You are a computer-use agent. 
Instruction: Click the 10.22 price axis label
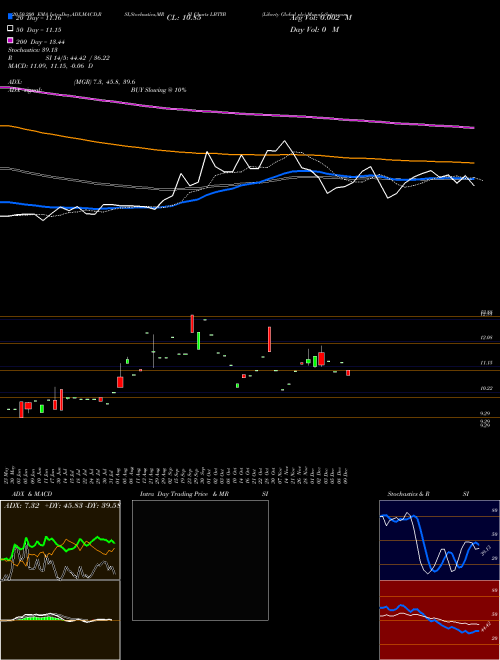point(486,389)
